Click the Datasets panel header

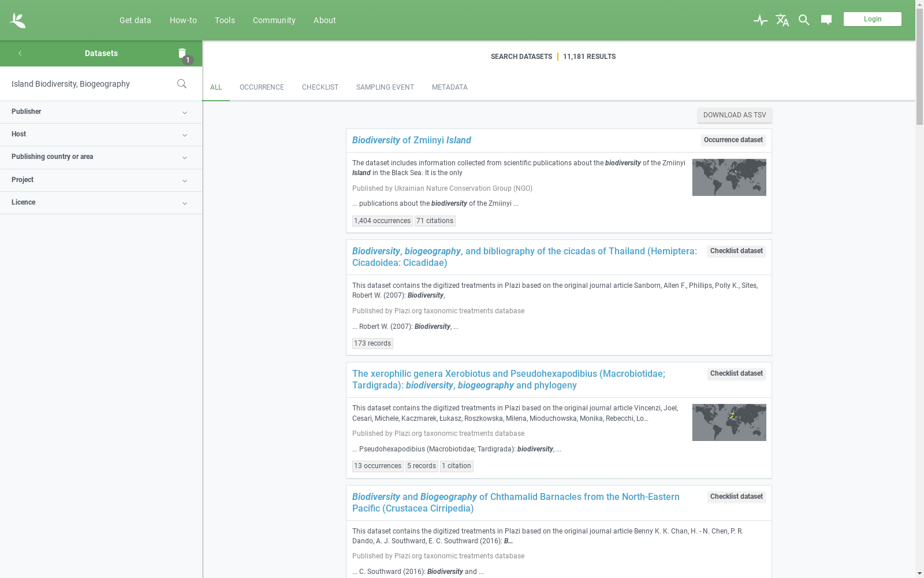[101, 53]
